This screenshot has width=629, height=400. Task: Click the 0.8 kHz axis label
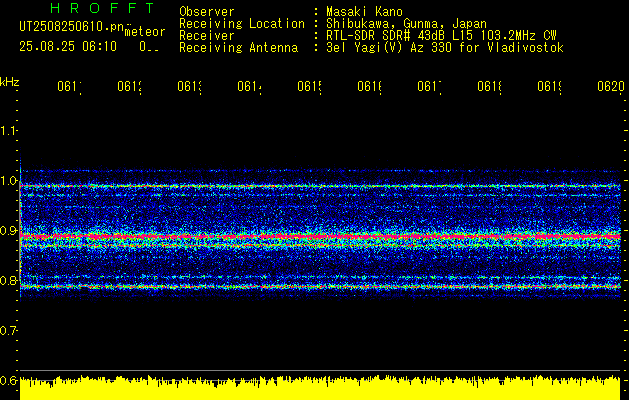(x=8, y=280)
